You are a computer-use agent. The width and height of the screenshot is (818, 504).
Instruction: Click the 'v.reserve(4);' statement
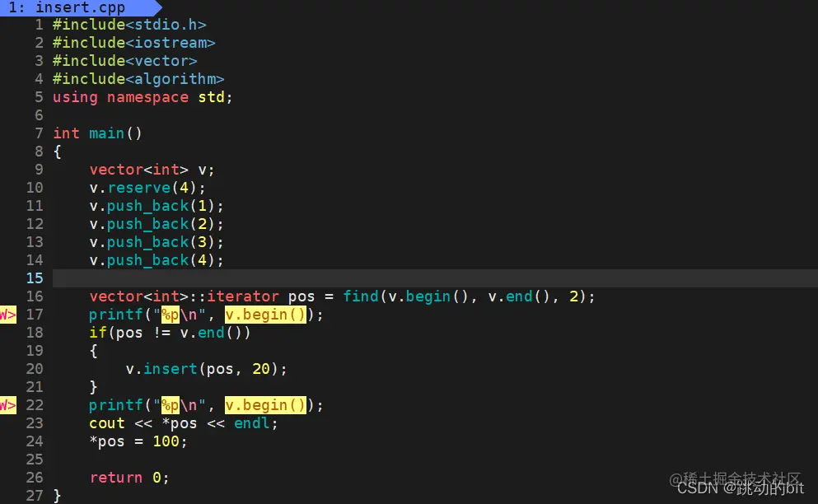tap(147, 188)
